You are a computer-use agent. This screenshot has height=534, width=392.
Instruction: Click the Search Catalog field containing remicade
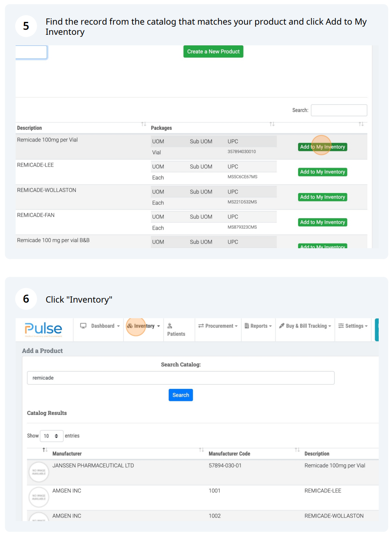[181, 378]
